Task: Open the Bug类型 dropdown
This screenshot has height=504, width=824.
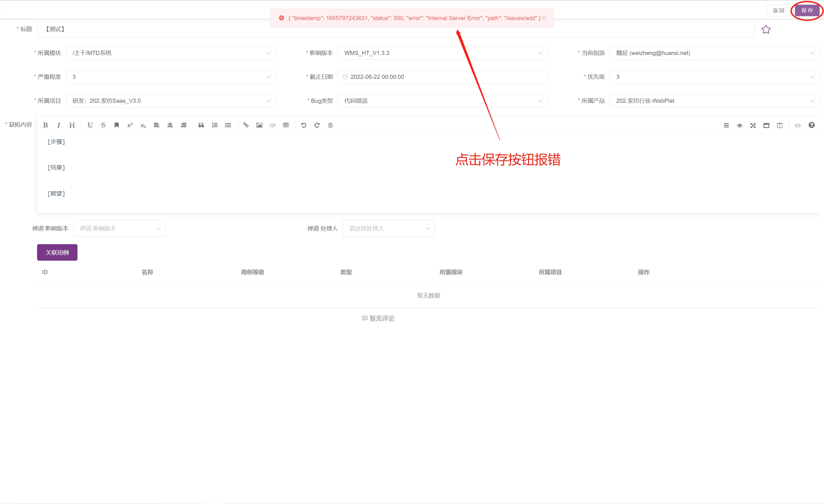Action: (x=541, y=101)
